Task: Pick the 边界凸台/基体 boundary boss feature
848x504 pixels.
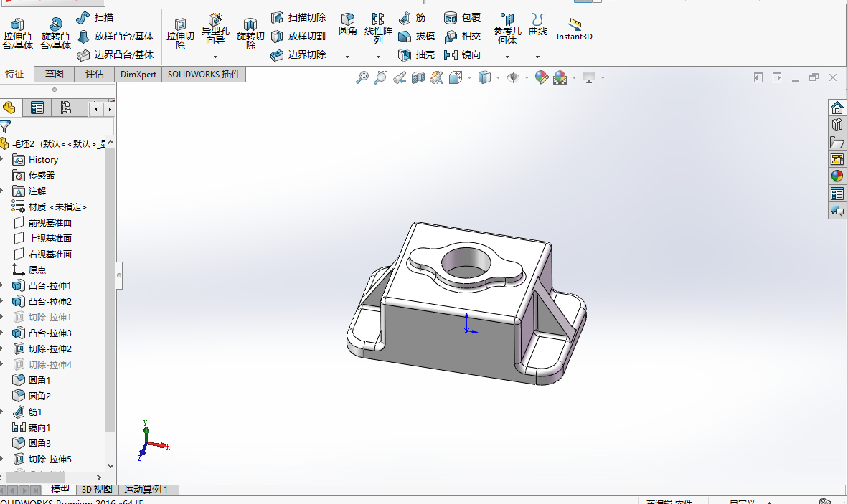Action: pos(116,54)
